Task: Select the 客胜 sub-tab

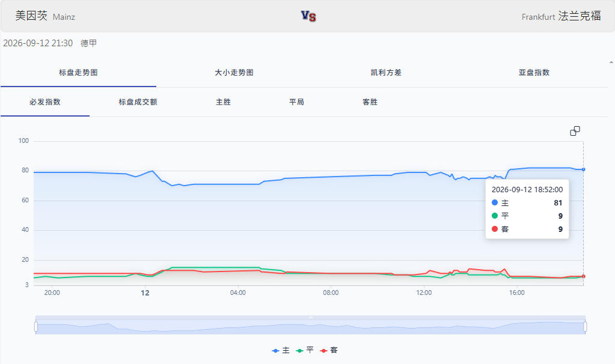Action: click(370, 102)
